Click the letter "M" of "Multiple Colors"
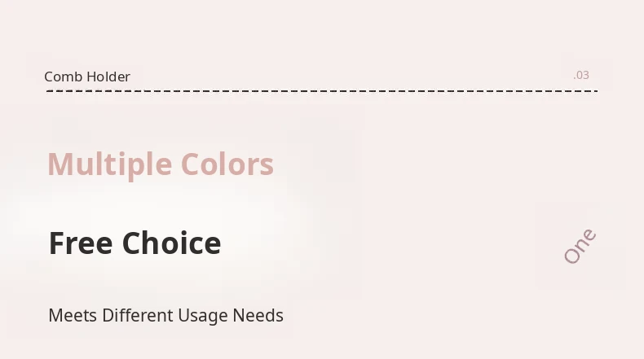 (x=60, y=165)
